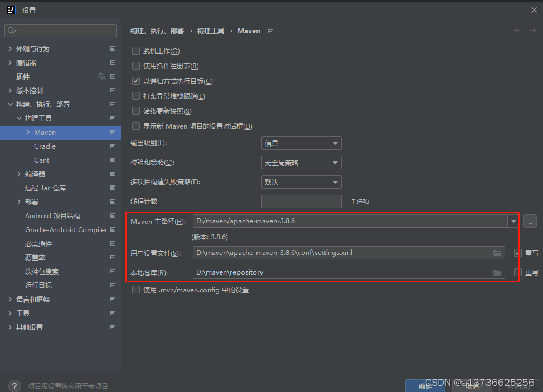Click the project-level icon next to 编译器
This screenshot has width=543, height=392.
(113, 174)
